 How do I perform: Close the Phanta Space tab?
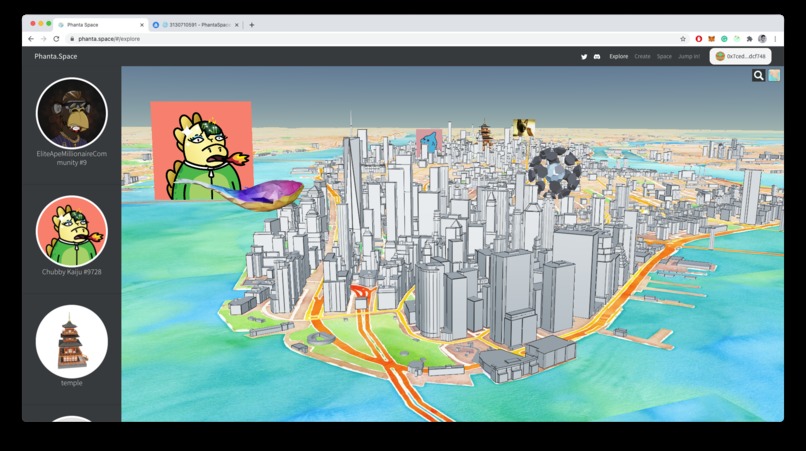pyautogui.click(x=142, y=25)
